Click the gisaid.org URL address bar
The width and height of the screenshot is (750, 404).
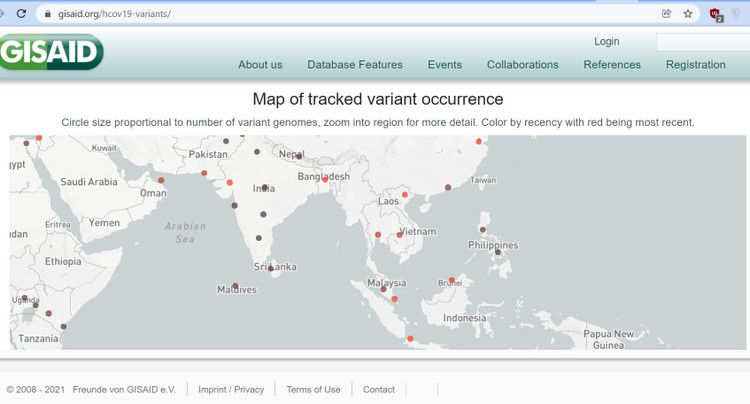(x=300, y=14)
